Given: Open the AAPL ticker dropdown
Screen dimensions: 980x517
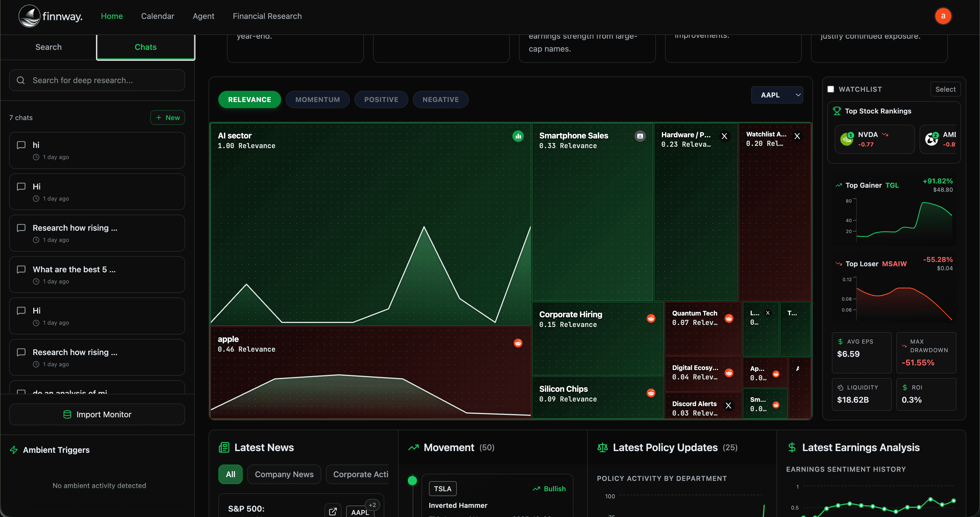Looking at the screenshot, I should 777,95.
